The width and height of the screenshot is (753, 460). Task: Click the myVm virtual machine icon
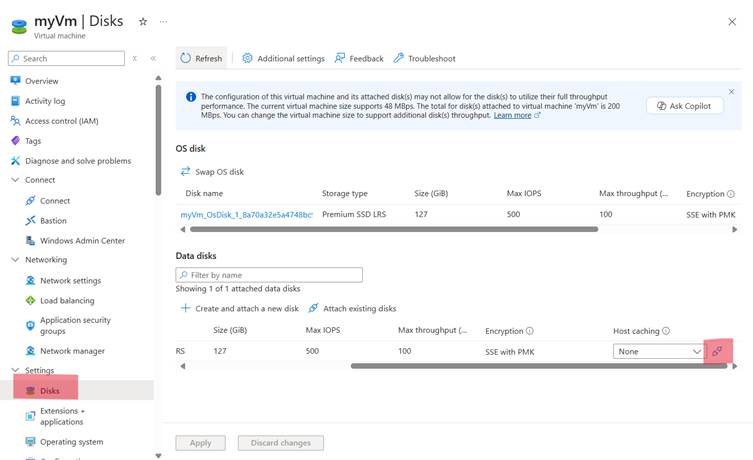pos(19,26)
